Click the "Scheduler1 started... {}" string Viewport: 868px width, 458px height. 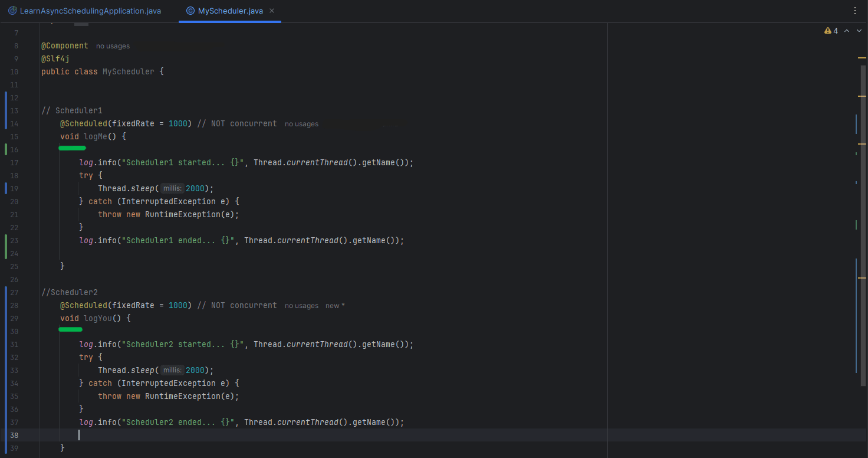coord(183,162)
